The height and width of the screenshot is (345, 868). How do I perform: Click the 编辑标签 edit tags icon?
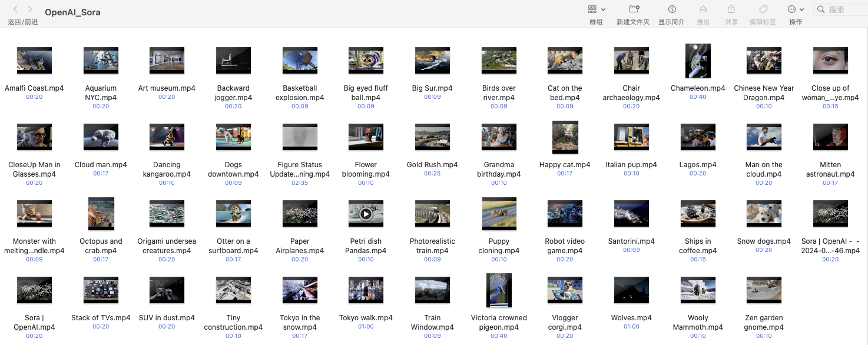tap(763, 9)
